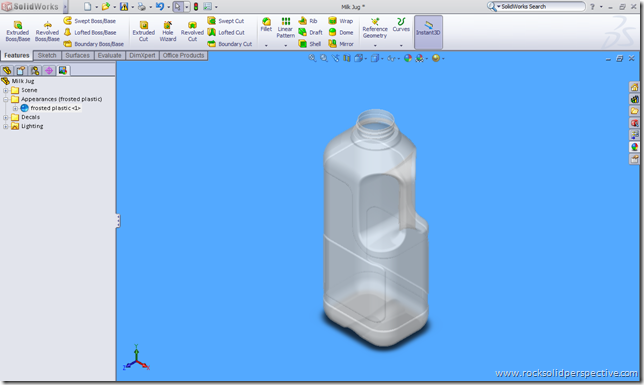Open the DimXpertManager panel tab
This screenshot has width=644, height=385.
pos(49,71)
